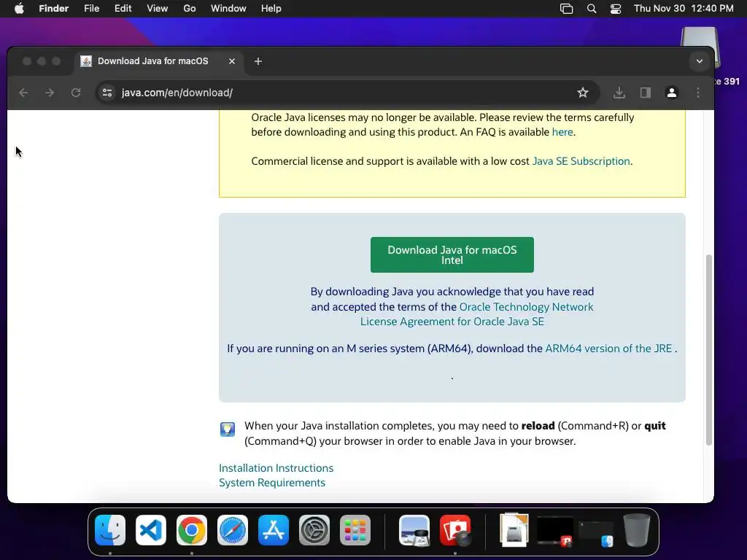Viewport: 747px width, 560px height.
Task: Open the Window menu
Action: coord(228,9)
